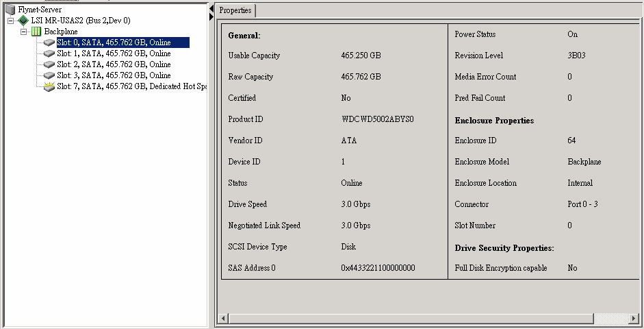The image size is (644, 329).
Task: Collapse the LSI MR-USAS2 controller node
Action: tap(11, 21)
